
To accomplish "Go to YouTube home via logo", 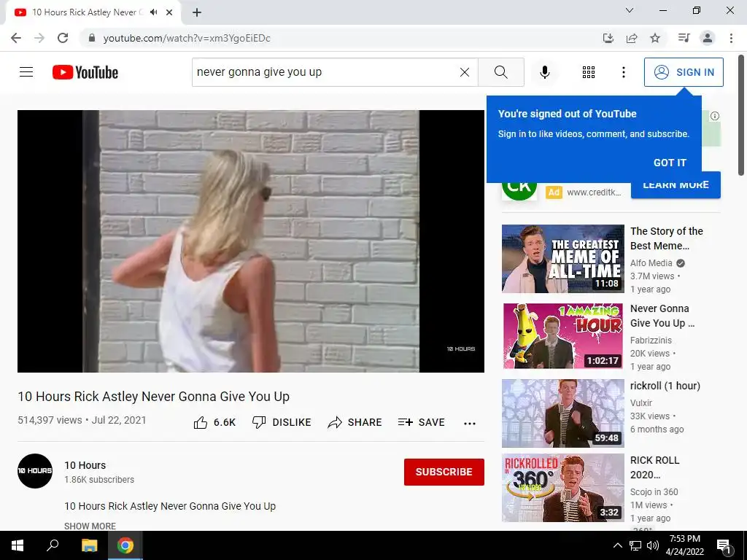I will (x=85, y=72).
